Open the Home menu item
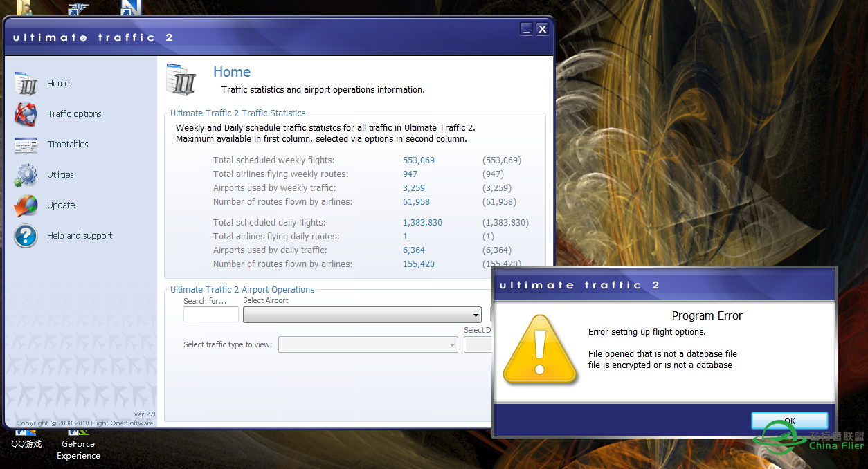This screenshot has height=469, width=868. [x=58, y=84]
